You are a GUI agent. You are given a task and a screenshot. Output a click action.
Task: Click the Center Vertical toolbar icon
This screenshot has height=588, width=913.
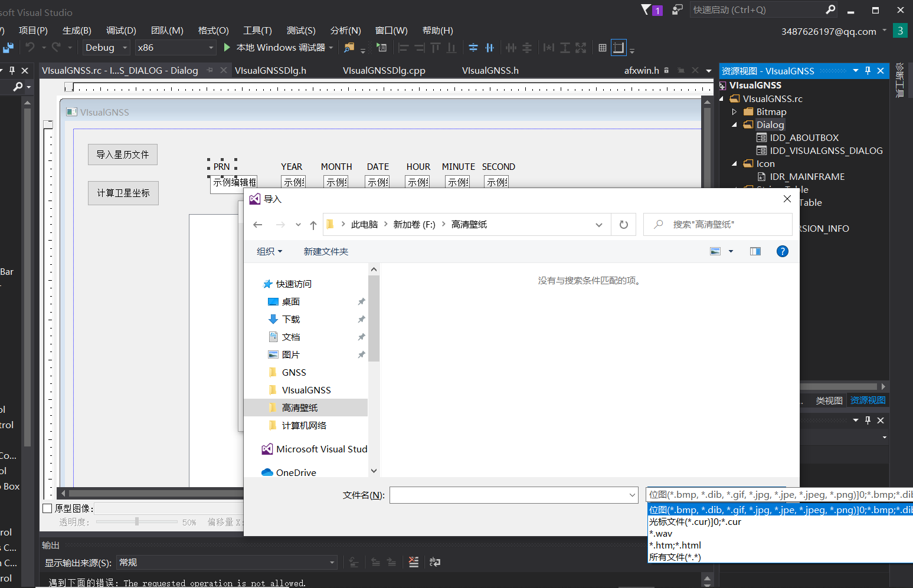coord(473,48)
